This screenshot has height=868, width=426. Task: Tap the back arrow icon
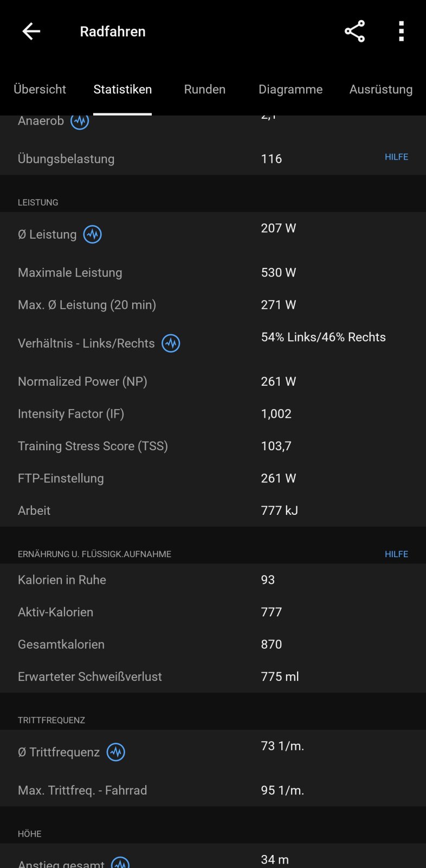(x=31, y=31)
